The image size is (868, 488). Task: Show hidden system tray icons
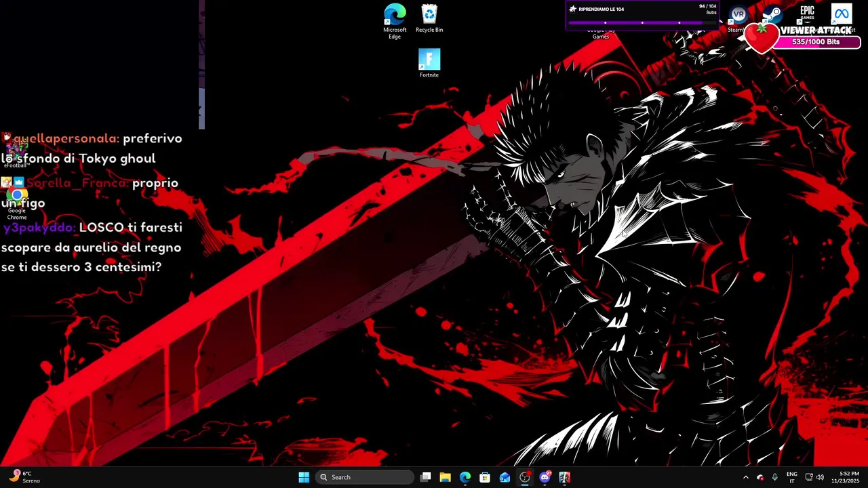pyautogui.click(x=746, y=477)
